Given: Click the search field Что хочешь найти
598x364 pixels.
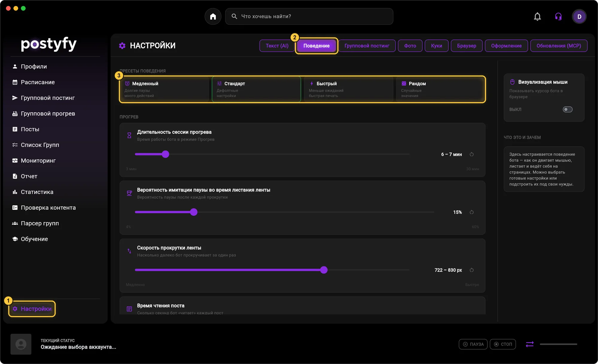Looking at the screenshot, I should (x=309, y=16).
